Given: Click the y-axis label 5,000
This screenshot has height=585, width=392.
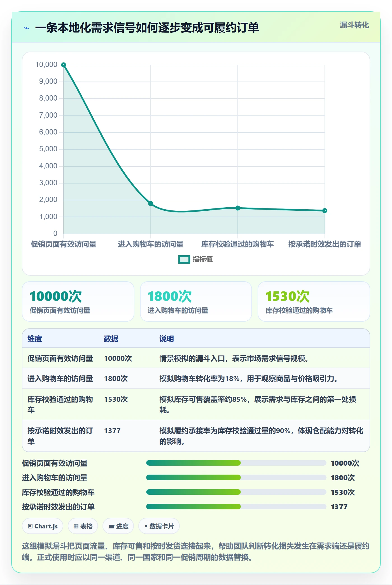Looking at the screenshot, I should click(x=48, y=149).
